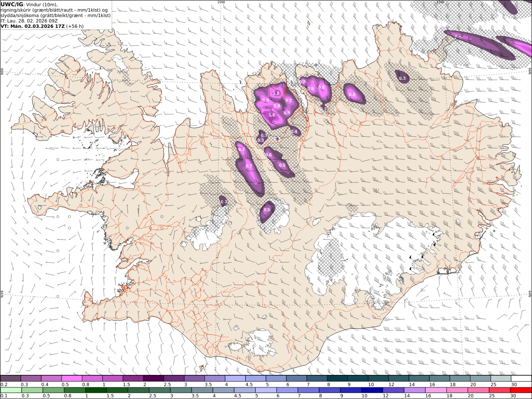Pick the palest green 0.1–0.3 rain legend swatch
The height and width of the screenshot is (399, 532).
11,390
